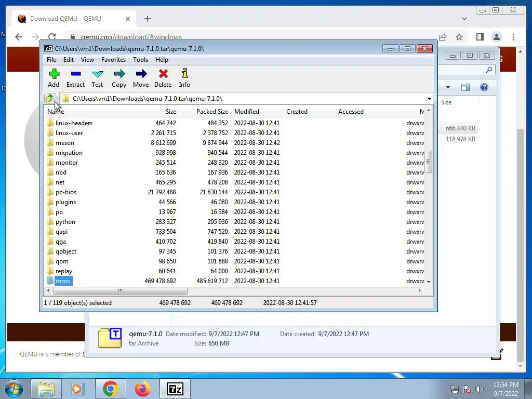
Task: Run Test on the archive
Action: [x=97, y=78]
